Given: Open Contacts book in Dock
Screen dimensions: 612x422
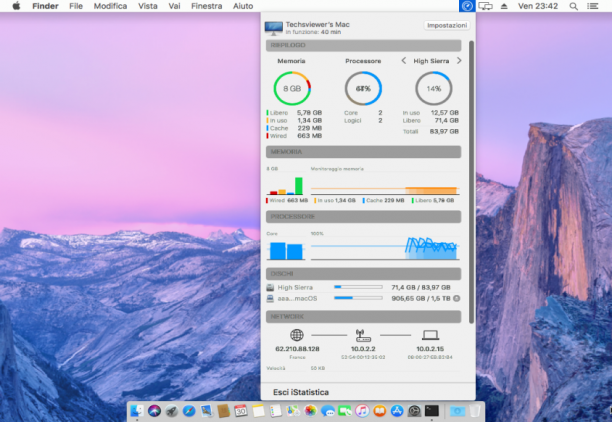Looking at the screenshot, I should pos(223,411).
